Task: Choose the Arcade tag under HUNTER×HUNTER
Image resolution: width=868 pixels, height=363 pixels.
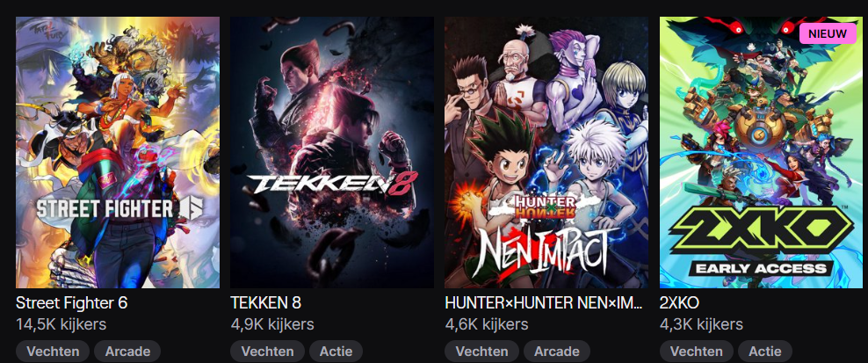Action: tap(557, 352)
